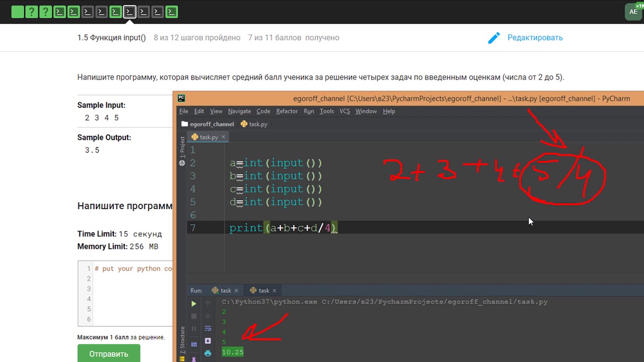This screenshot has width=644, height=362.
Task: Click the Stop square button in Run panel
Action: pos(194,316)
